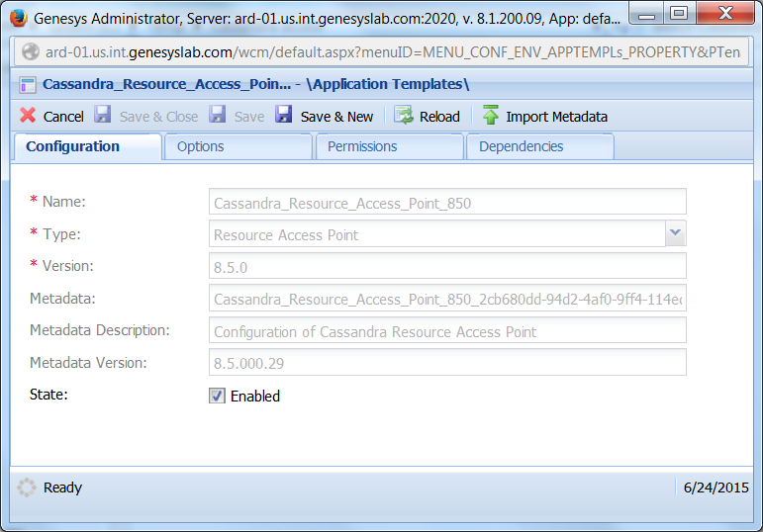
Task: Maximize the Genesys Administrator window
Action: point(679,13)
